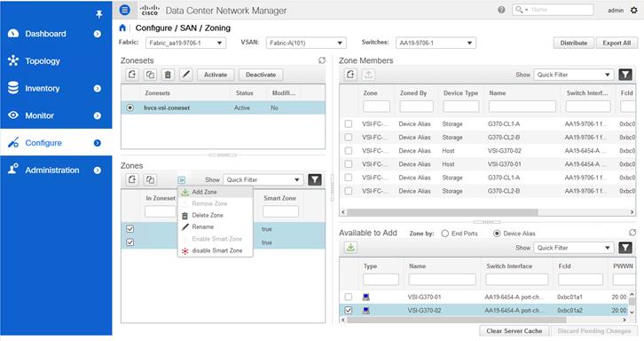Open Zones Quick Filter dropdown
Image resolution: width=644 pixels, height=341 pixels.
click(x=263, y=179)
